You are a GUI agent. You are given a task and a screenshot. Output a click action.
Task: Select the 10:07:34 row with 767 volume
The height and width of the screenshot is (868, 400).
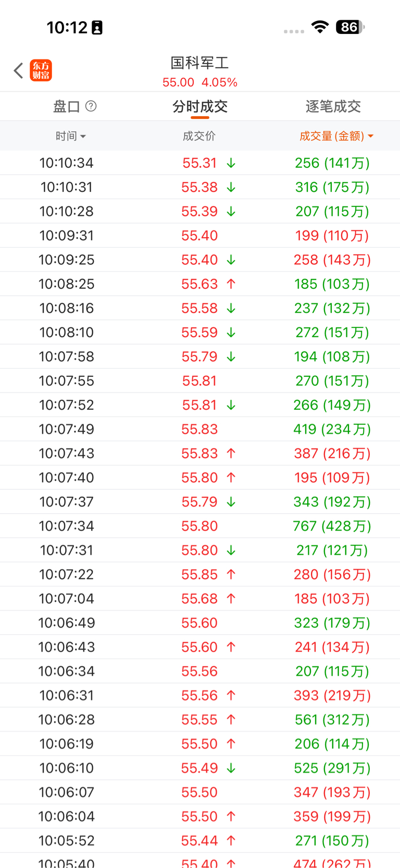click(200, 526)
